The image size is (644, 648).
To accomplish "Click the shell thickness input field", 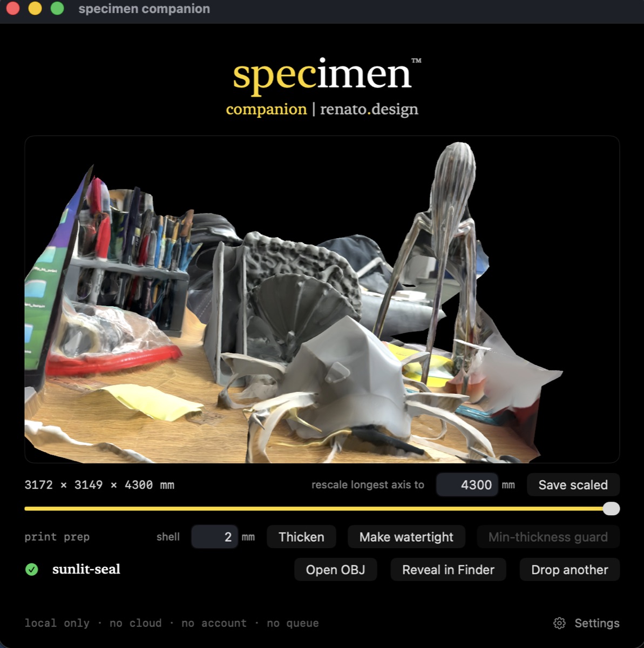I will (214, 537).
